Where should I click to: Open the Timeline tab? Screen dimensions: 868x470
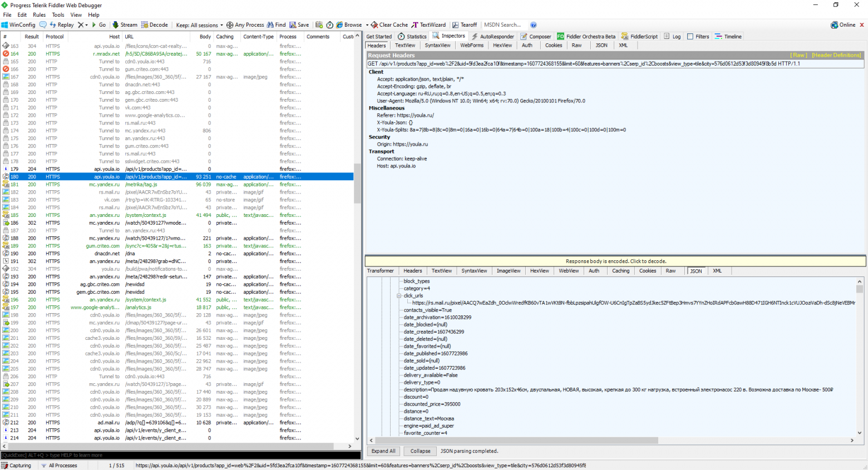(728, 37)
